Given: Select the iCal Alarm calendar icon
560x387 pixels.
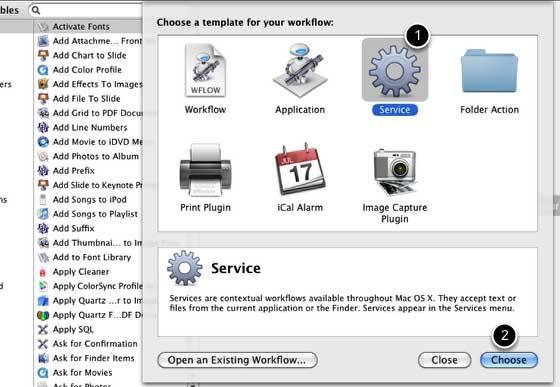Looking at the screenshot, I should (x=300, y=169).
